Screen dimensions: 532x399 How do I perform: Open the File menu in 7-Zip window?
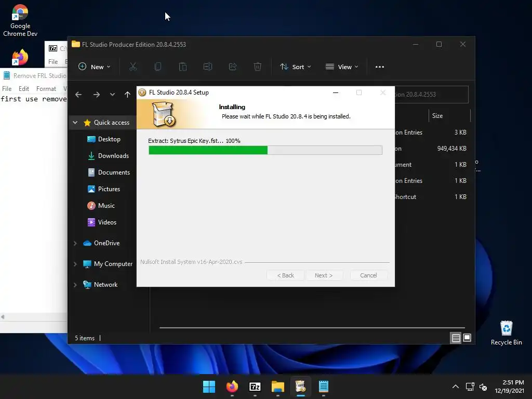53,62
